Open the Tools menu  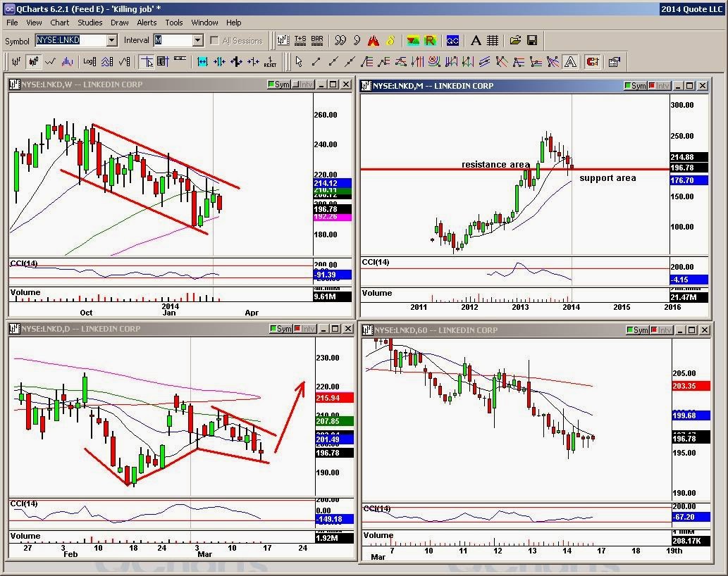174,23
